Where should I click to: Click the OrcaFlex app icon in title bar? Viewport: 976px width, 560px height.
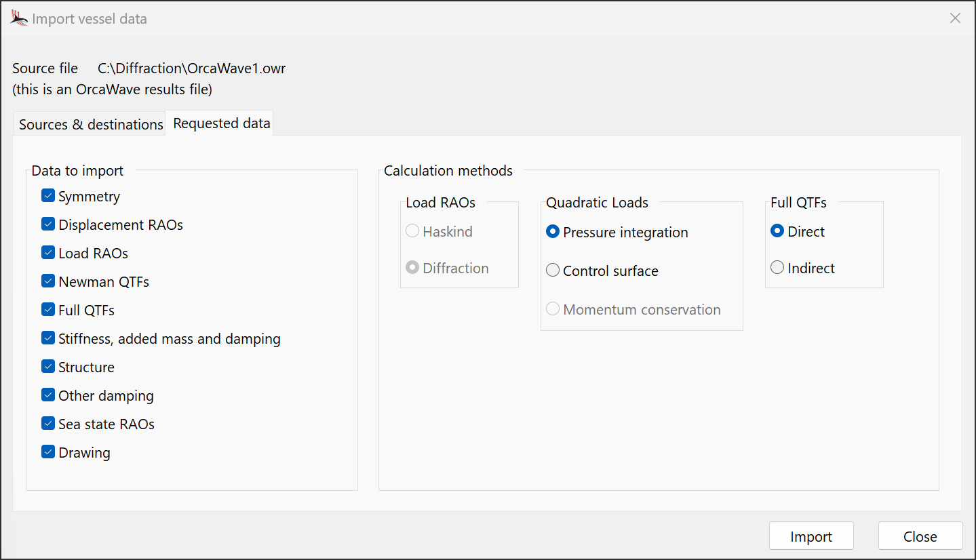[19, 18]
